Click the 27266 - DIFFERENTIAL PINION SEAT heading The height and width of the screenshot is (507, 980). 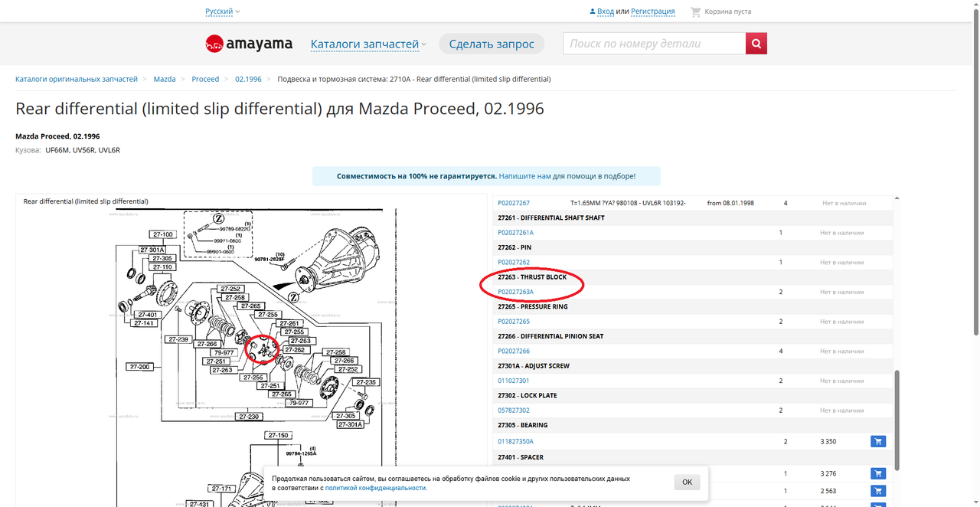click(550, 336)
